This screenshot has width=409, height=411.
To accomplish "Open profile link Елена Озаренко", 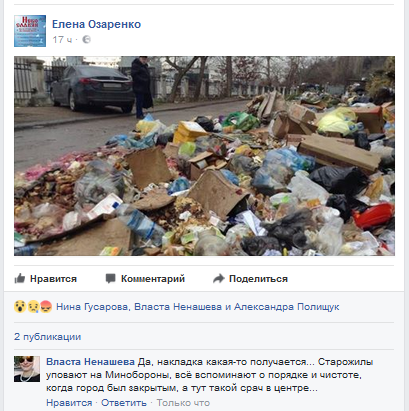I will click(x=96, y=24).
